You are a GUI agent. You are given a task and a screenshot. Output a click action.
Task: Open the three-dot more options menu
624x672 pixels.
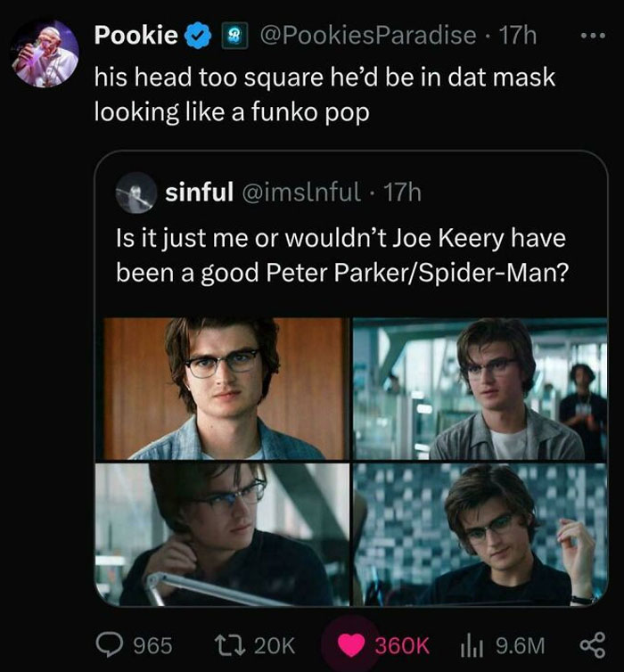click(x=593, y=36)
